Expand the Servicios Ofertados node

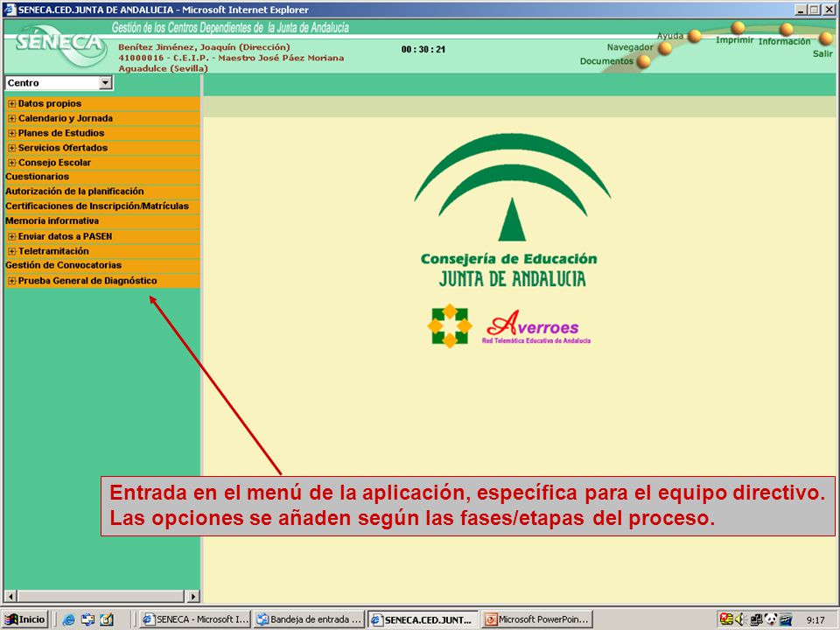coord(11,148)
